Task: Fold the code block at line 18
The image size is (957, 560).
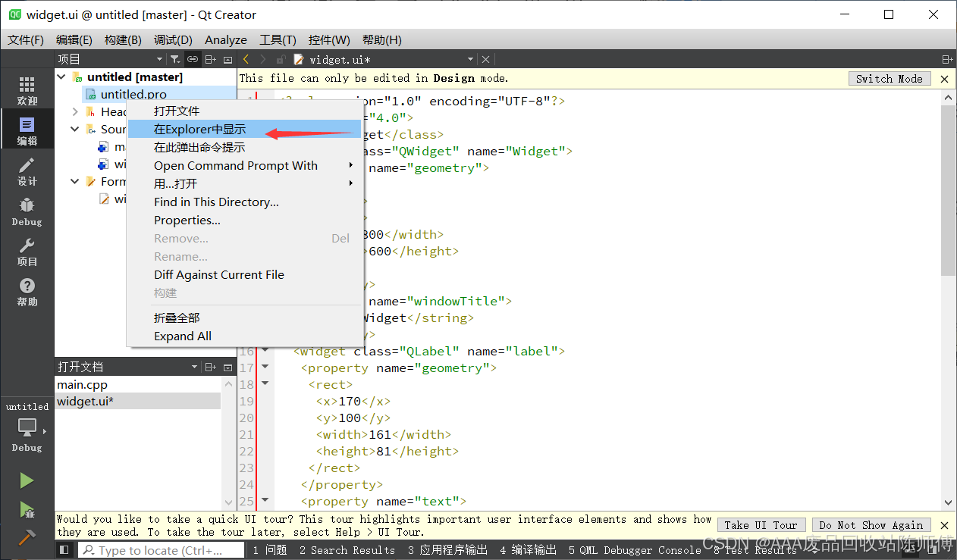Action: 265,384
